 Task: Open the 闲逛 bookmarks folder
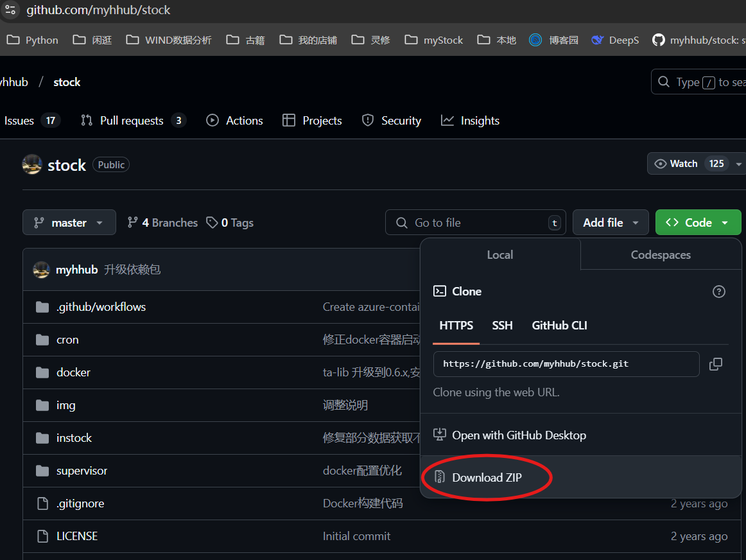point(92,40)
